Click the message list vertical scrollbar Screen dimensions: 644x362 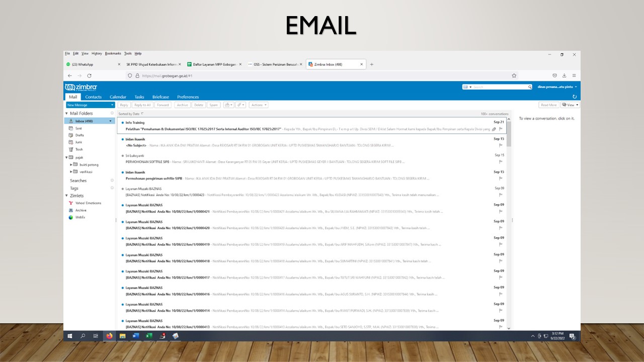point(509,220)
